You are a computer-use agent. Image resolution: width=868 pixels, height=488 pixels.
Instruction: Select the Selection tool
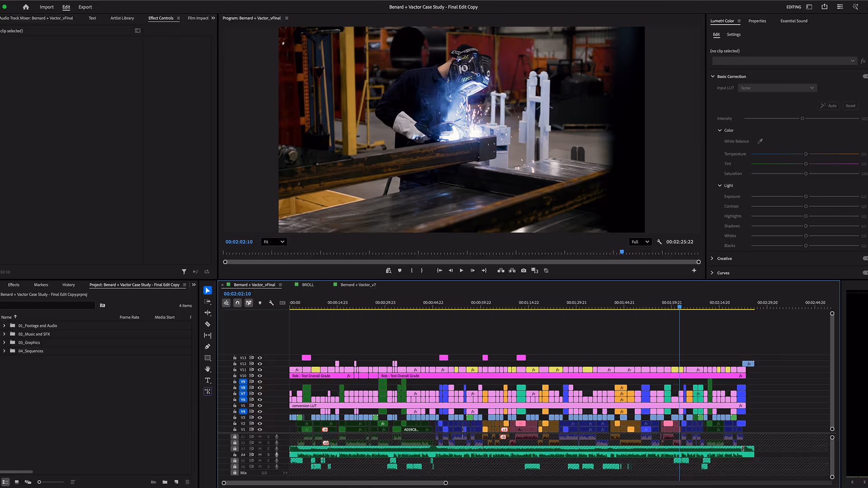pyautogui.click(x=208, y=290)
